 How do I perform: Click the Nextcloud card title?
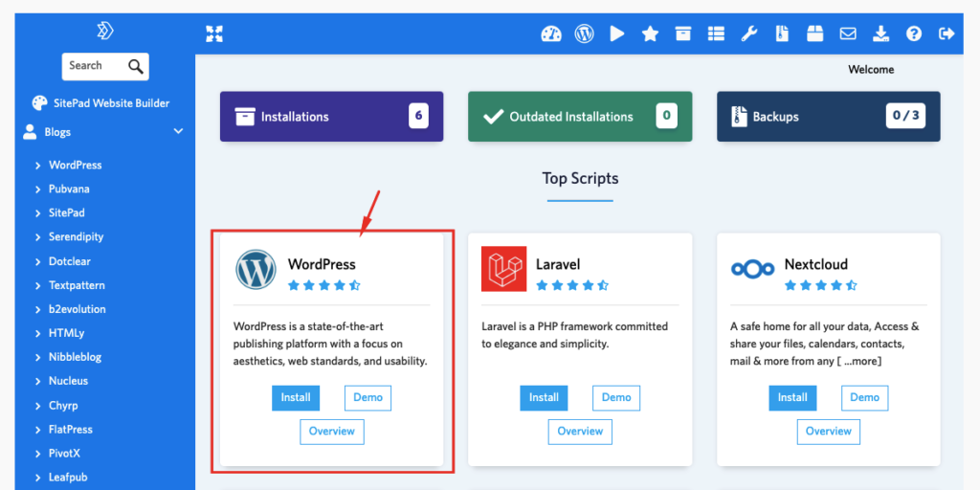tap(816, 264)
